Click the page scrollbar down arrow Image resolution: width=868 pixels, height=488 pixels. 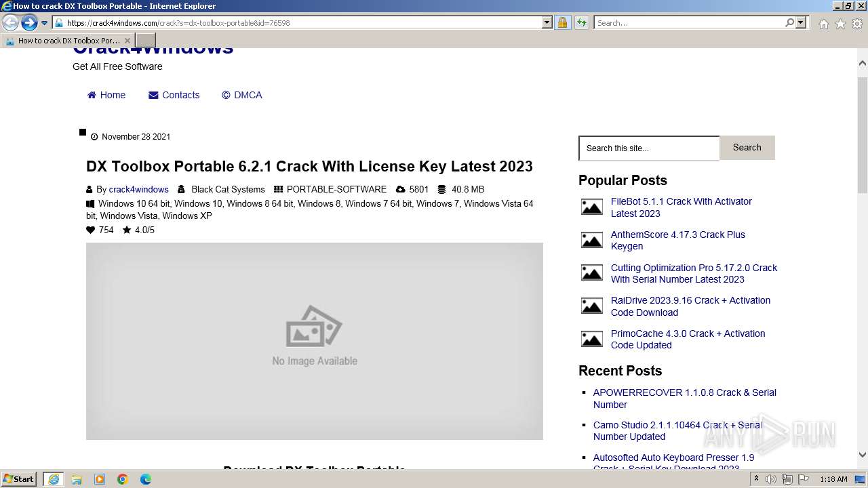(x=863, y=455)
